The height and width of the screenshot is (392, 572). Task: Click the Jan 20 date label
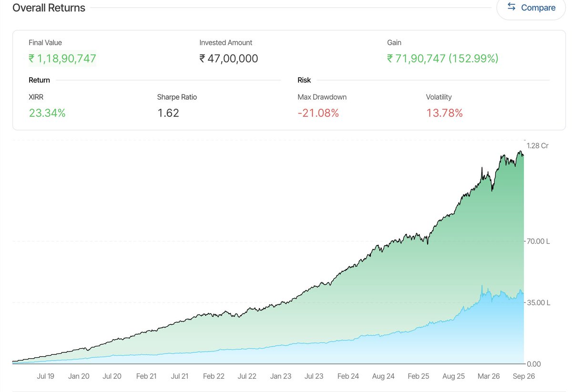point(79,376)
